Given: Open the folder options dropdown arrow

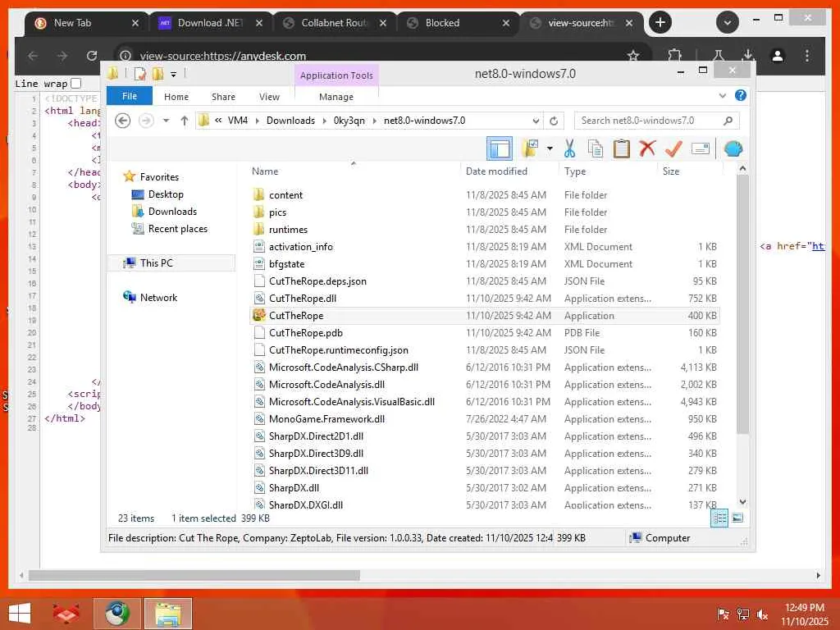Looking at the screenshot, I should (550, 148).
